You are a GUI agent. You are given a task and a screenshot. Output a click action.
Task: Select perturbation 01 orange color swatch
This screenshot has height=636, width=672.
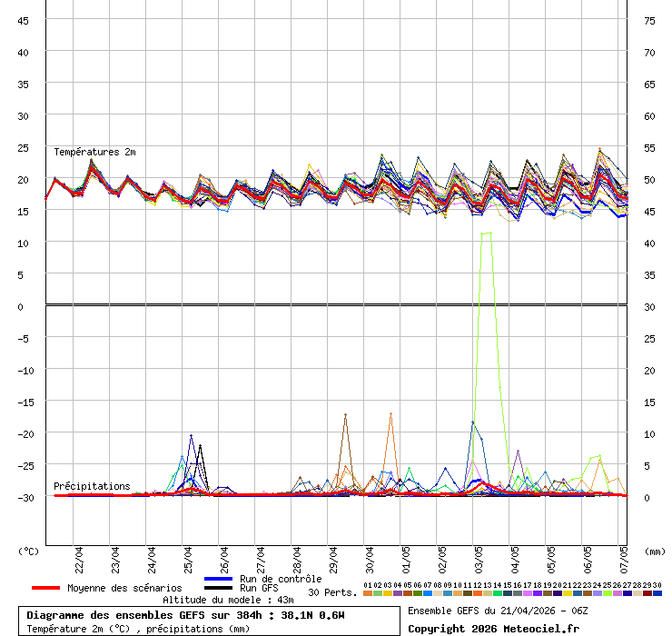pos(367,593)
